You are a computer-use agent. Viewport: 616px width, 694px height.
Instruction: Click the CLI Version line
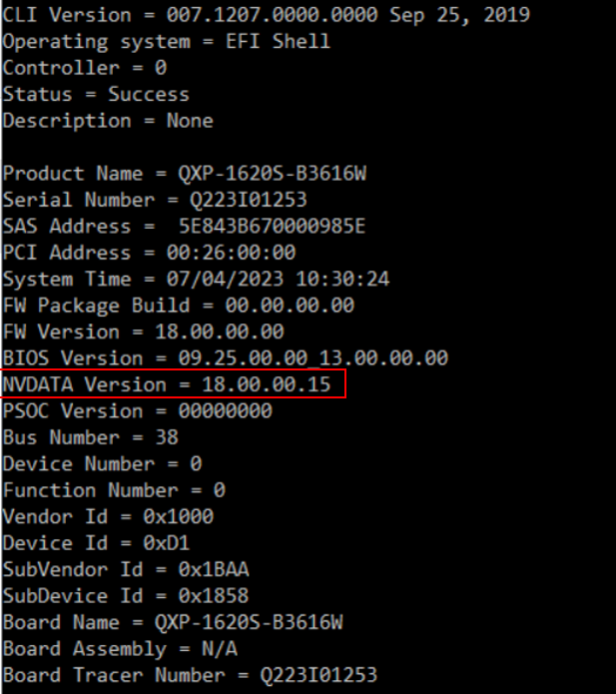coord(266,15)
